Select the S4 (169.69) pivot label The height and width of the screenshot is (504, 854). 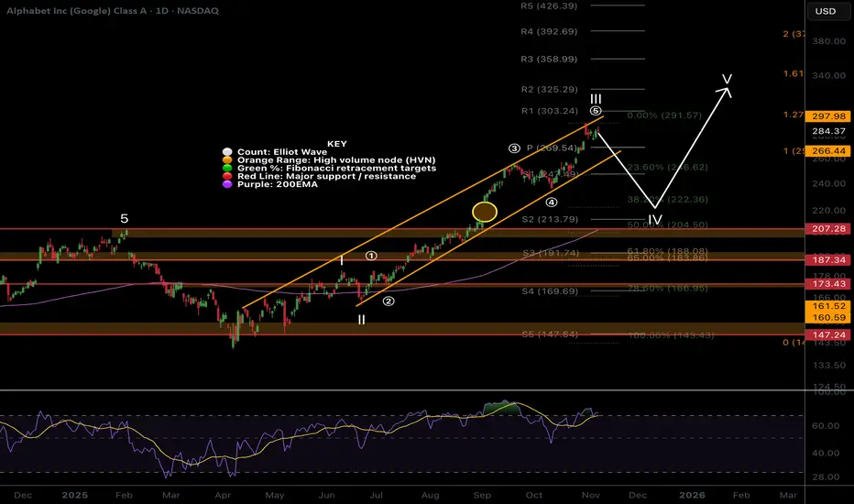tap(550, 291)
